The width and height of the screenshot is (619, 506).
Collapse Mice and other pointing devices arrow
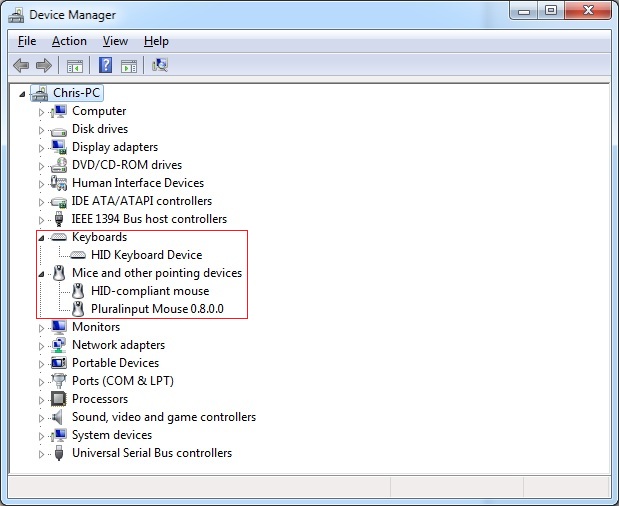click(x=41, y=274)
